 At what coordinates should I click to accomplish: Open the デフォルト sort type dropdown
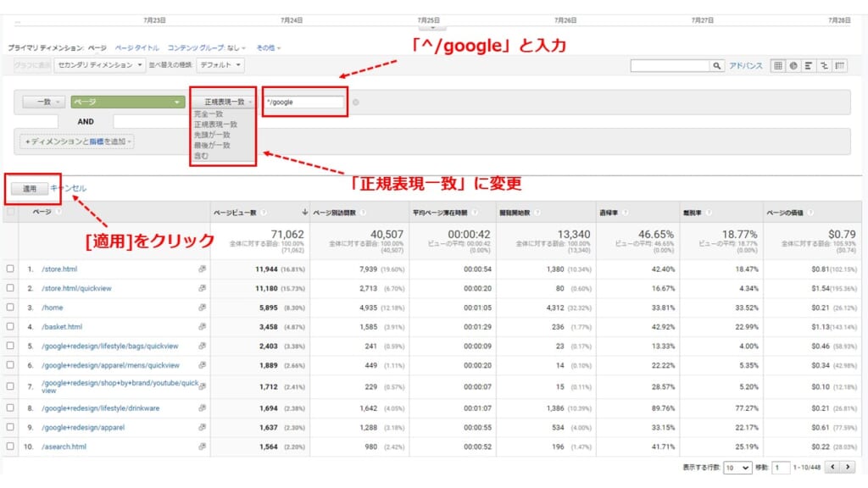[221, 65]
